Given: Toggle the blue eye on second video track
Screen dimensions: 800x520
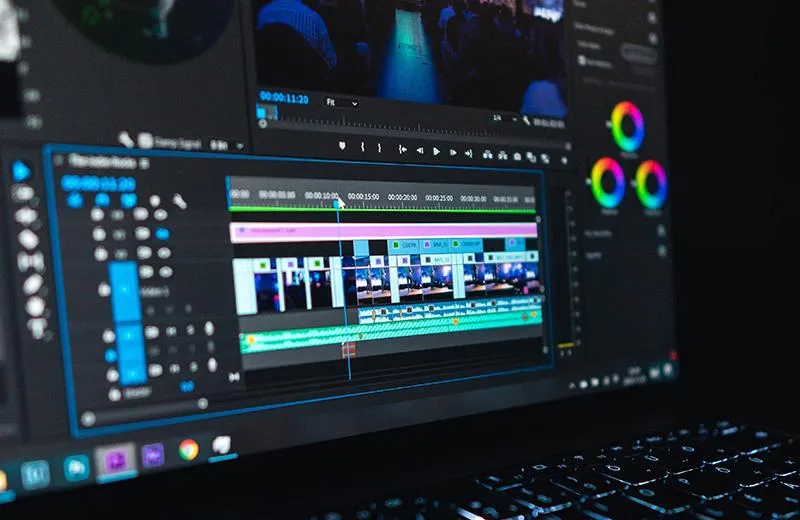Looking at the screenshot, I should (162, 234).
